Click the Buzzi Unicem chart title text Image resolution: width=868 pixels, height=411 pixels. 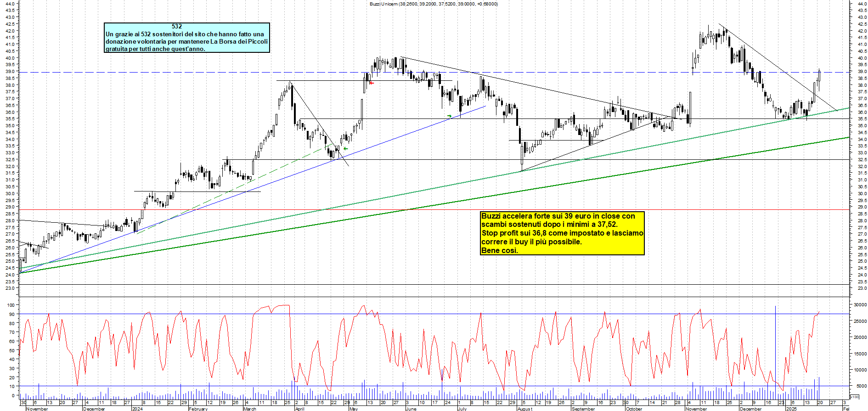click(x=434, y=4)
